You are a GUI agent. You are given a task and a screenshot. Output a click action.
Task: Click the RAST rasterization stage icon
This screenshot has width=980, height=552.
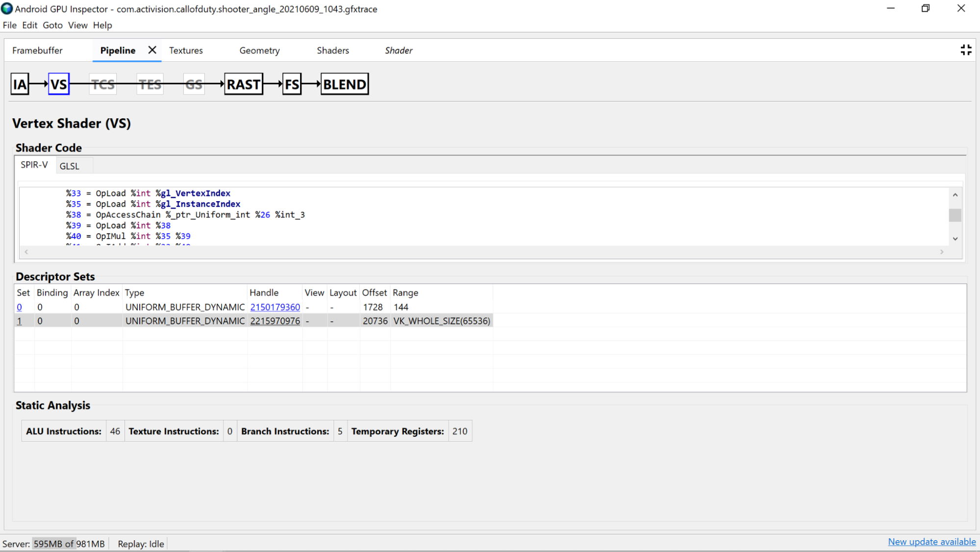[244, 83]
